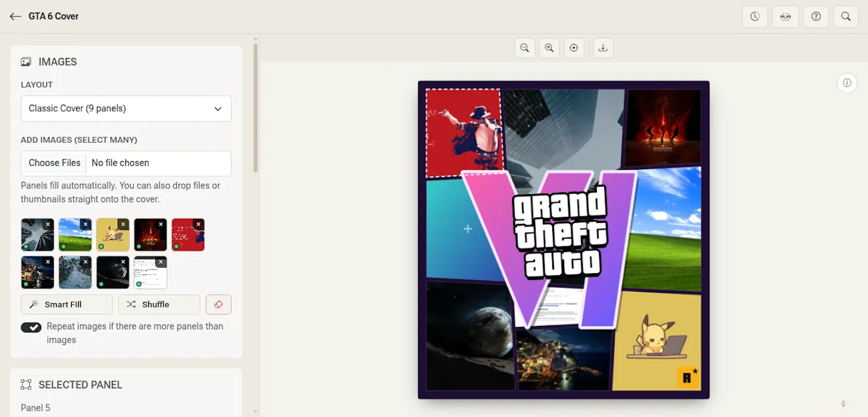Toggle Repeat images if more panels switch
This screenshot has width=868, height=417.
pyautogui.click(x=31, y=327)
